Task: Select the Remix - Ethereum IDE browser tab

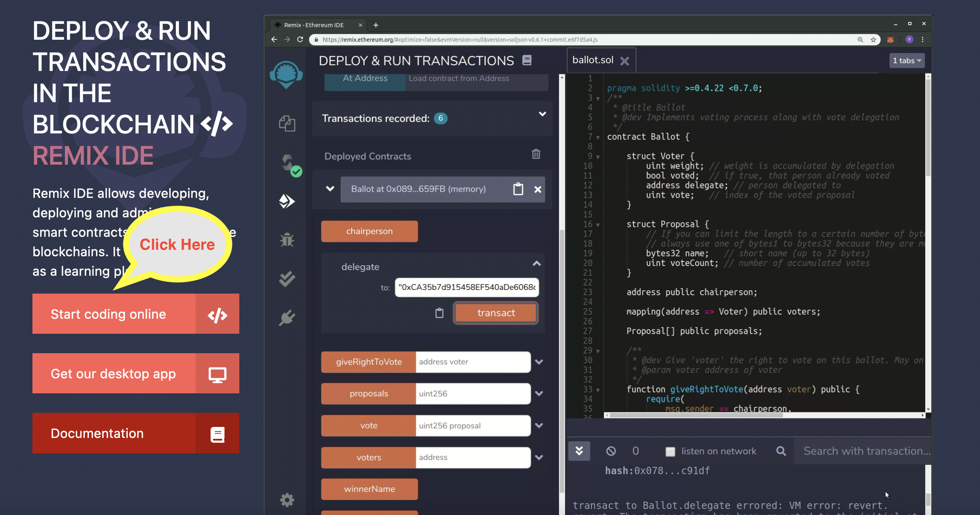Action: tap(318, 25)
